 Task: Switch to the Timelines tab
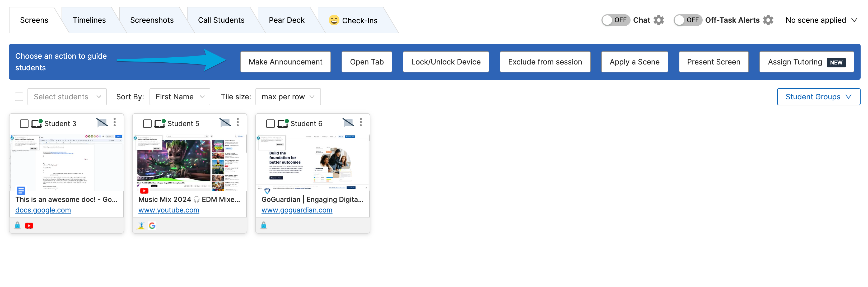click(x=89, y=20)
